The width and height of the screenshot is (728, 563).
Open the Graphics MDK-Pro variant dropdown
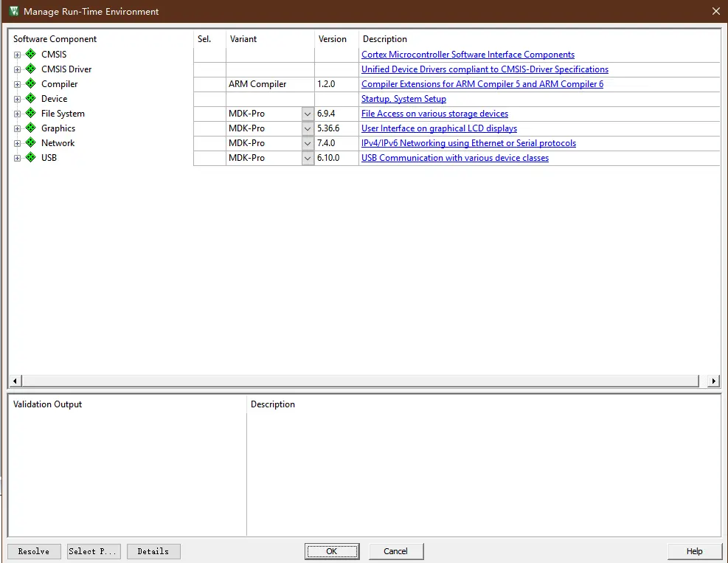pyautogui.click(x=308, y=128)
